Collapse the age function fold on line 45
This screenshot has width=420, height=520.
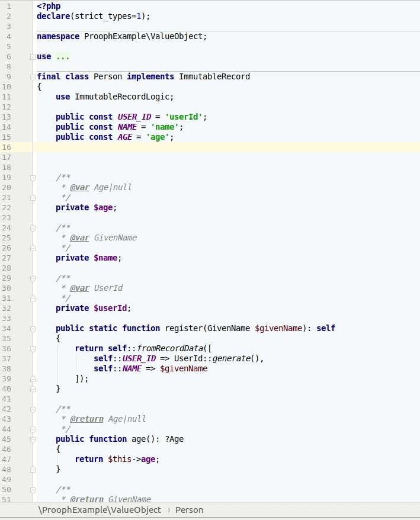pyautogui.click(x=33, y=439)
